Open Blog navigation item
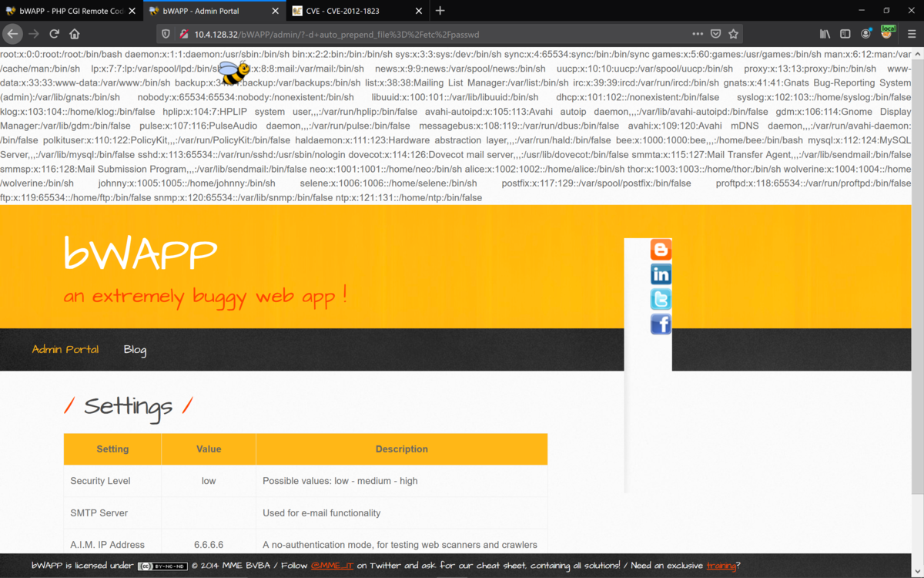 (x=135, y=350)
